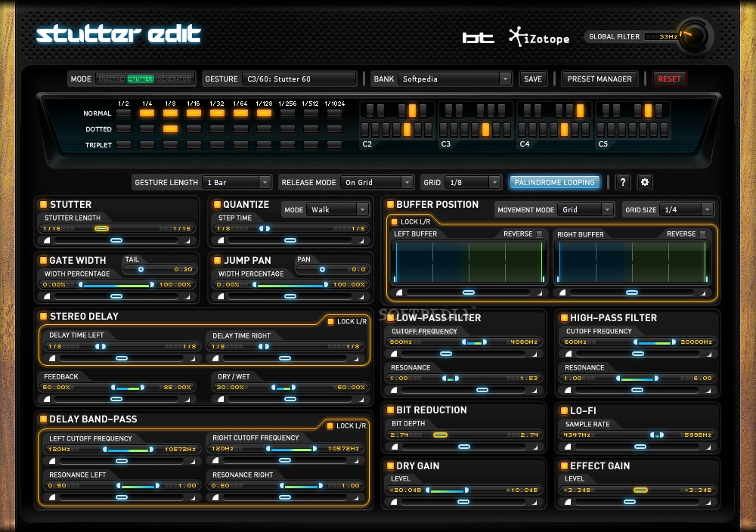756x532 pixels.
Task: Switch mode to Inactive
Action: pyautogui.click(x=111, y=79)
